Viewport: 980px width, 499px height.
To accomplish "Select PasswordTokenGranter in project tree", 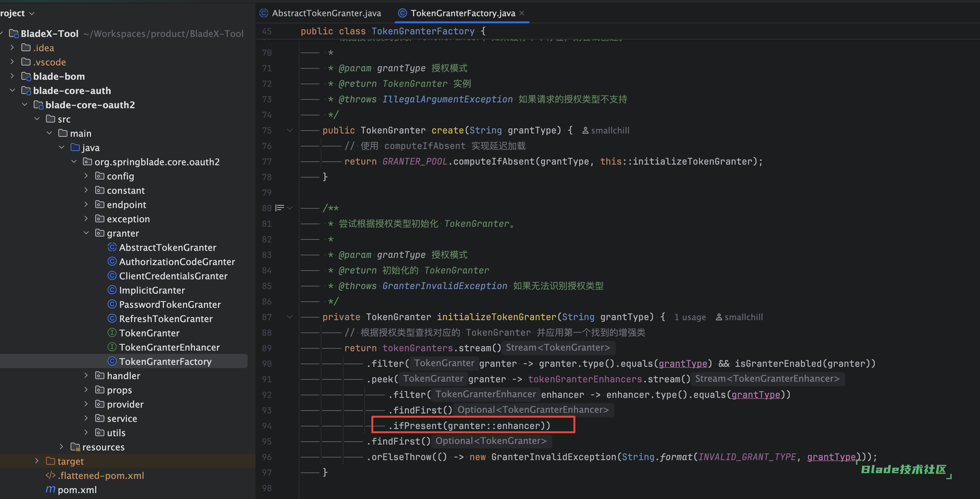I will point(170,304).
